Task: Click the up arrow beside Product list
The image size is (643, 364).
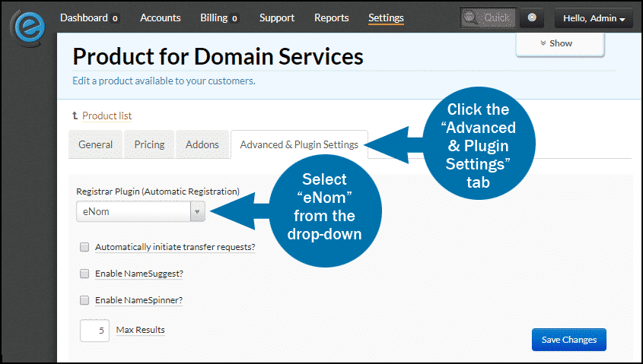Action: (75, 116)
